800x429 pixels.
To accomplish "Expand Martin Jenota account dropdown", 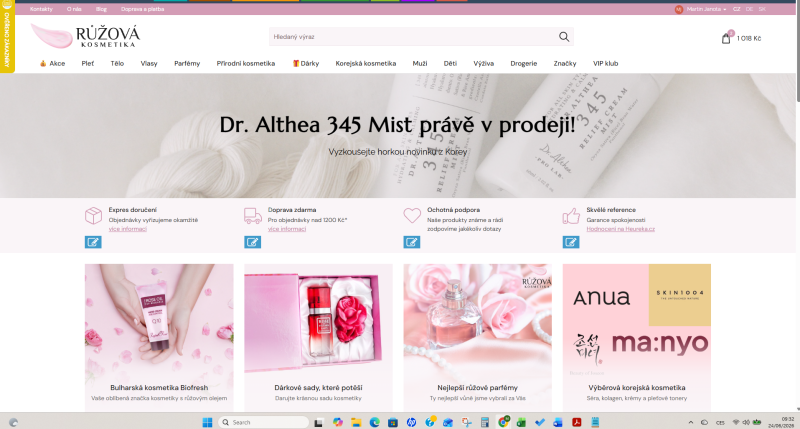I will point(707,9).
